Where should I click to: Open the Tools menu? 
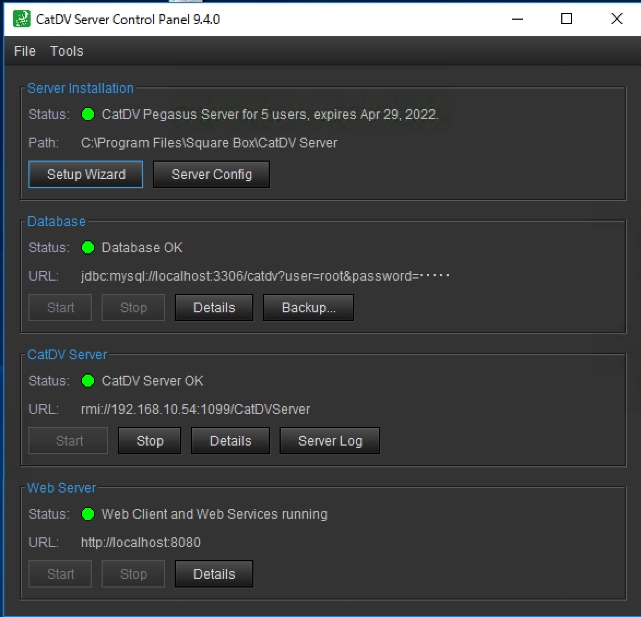coord(67,51)
